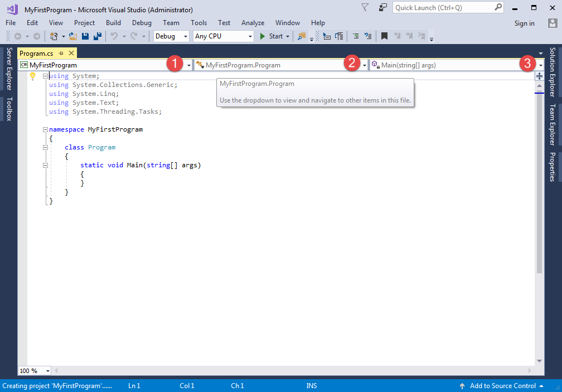Collapse the Main method block
Screen dimensions: 562x392
(x=46, y=165)
